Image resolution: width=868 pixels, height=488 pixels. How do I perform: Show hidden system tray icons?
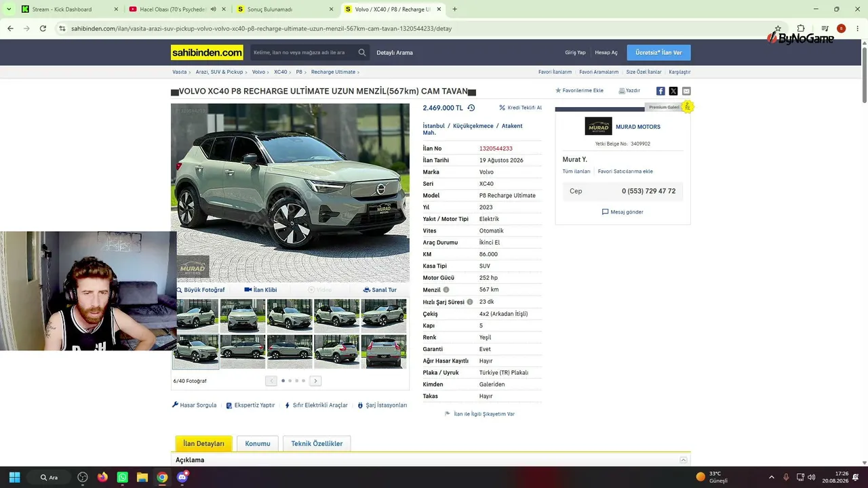(771, 477)
